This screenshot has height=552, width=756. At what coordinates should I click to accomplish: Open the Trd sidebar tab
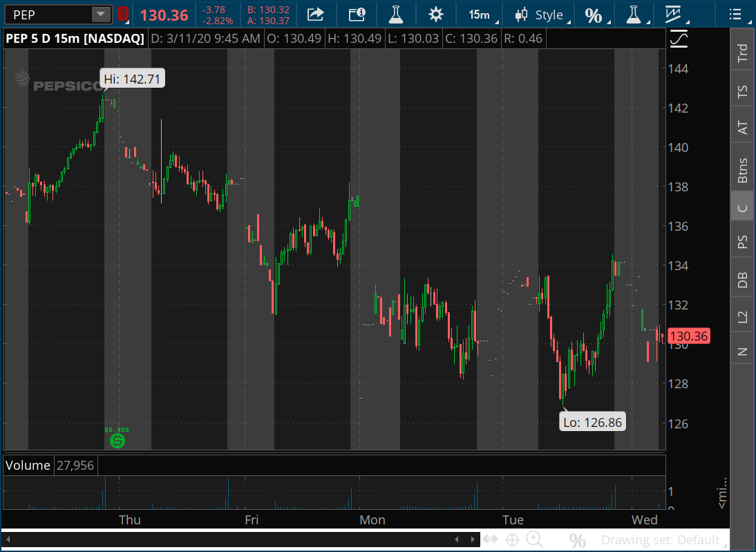point(742,53)
